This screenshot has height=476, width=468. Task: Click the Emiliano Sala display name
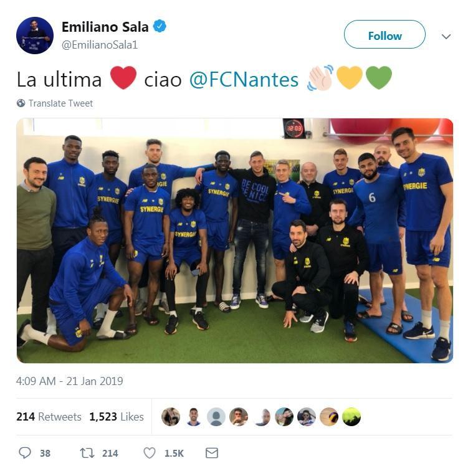coord(105,27)
